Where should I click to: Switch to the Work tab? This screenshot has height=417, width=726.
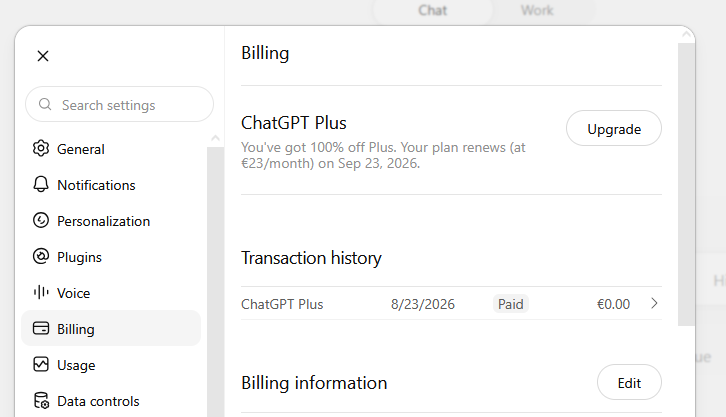(x=537, y=10)
